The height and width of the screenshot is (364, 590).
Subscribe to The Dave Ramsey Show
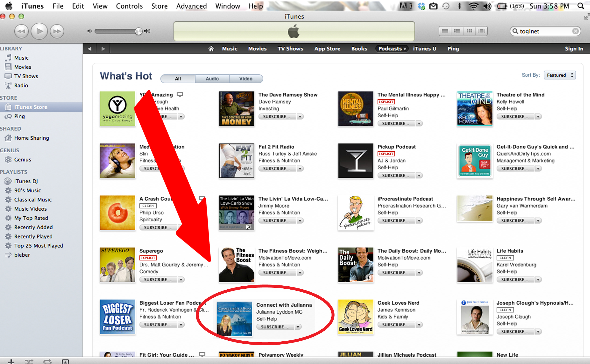coord(277,117)
